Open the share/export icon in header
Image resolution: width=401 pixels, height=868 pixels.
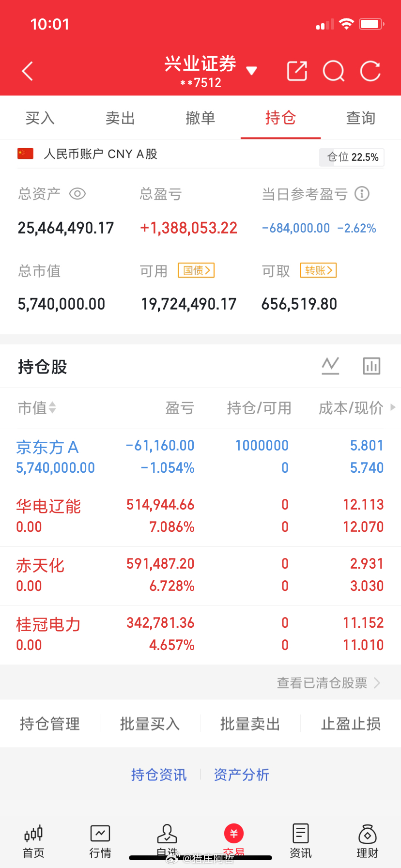click(297, 71)
